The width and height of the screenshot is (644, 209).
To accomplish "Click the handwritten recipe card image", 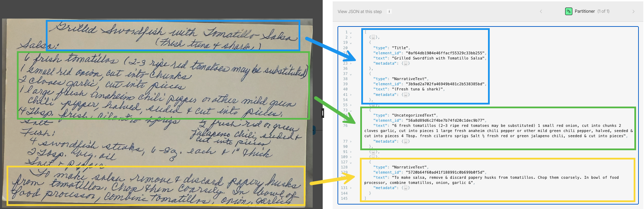I will pyautogui.click(x=157, y=113).
